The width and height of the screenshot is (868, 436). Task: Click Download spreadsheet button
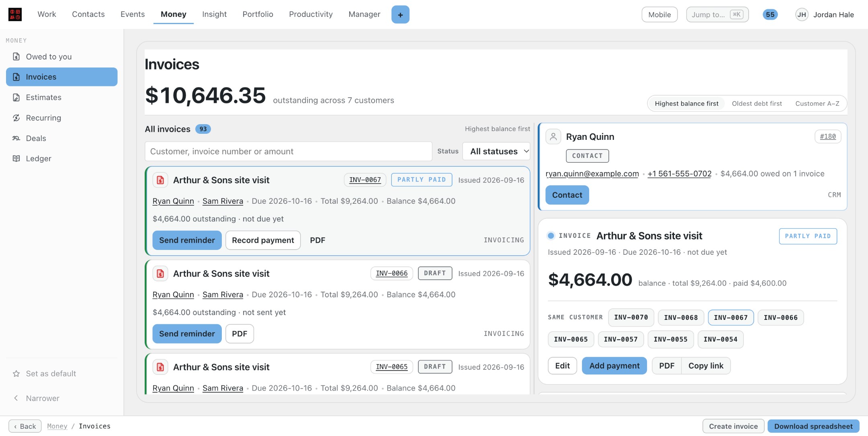(x=813, y=426)
